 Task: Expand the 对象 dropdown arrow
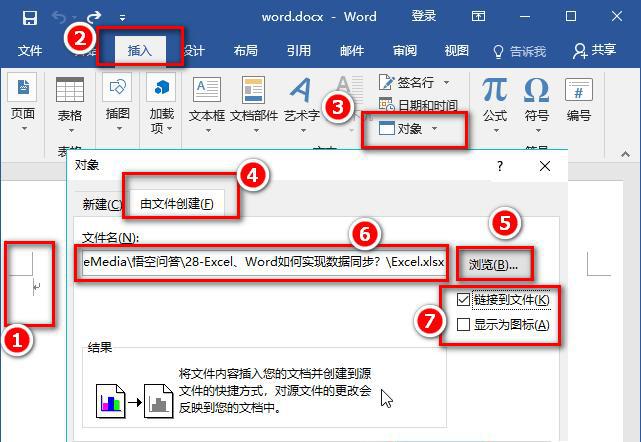[434, 129]
